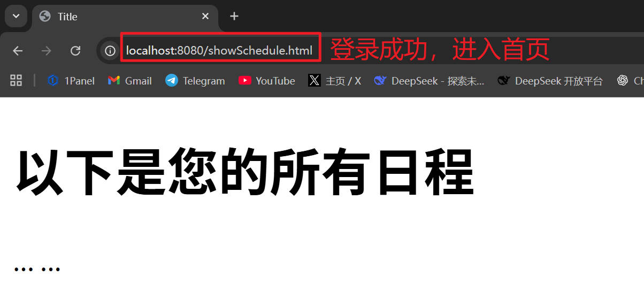Image resolution: width=644 pixels, height=299 pixels.
Task: Click the heading 以下是您的所有日程
Action: tap(246, 172)
